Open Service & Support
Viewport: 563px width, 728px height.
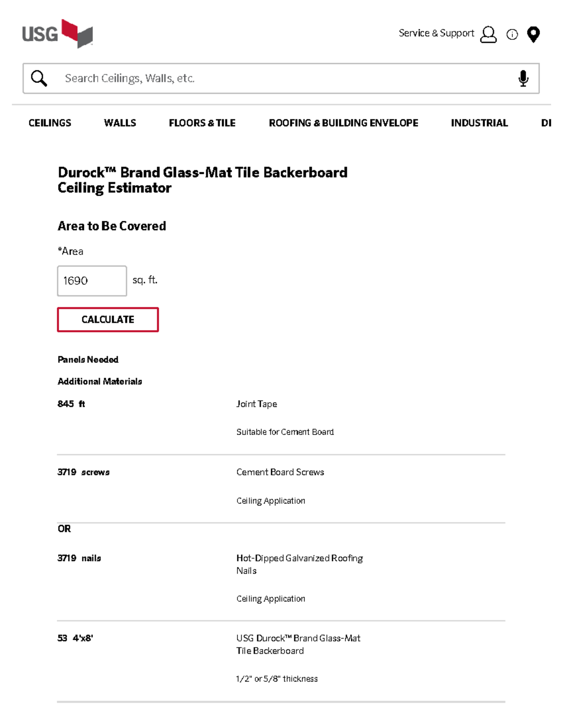point(436,33)
